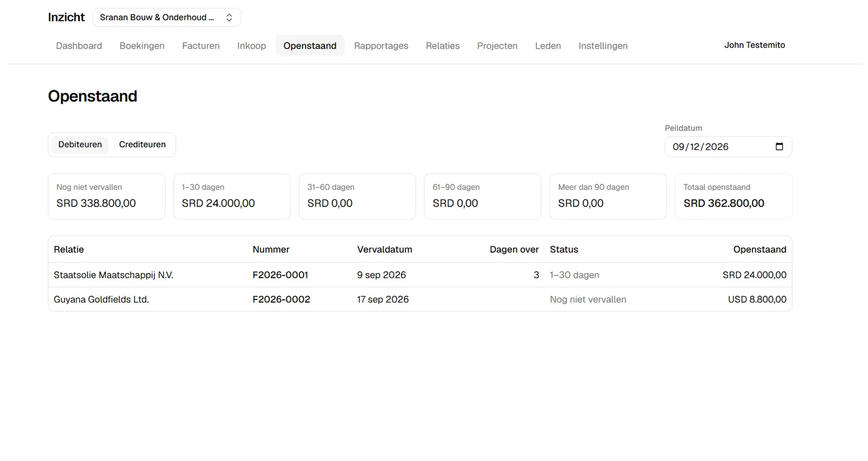
Task: Open invoice number F2026-0002
Action: point(282,299)
